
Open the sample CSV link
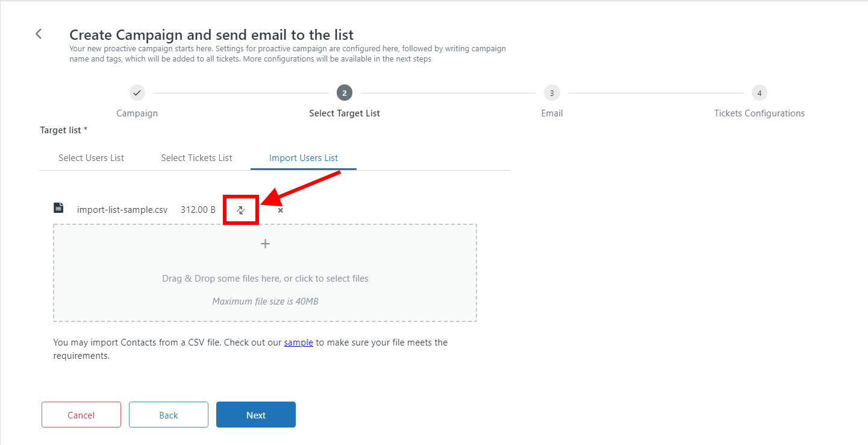pos(299,342)
